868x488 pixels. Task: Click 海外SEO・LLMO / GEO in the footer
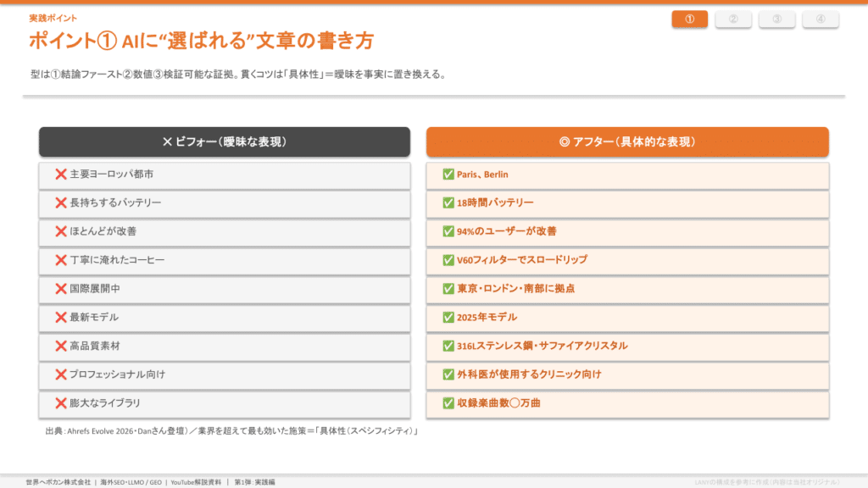click(x=131, y=482)
